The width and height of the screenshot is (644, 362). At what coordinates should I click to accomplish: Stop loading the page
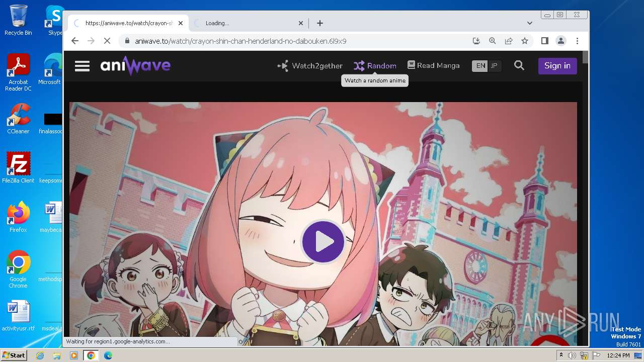pos(107,41)
